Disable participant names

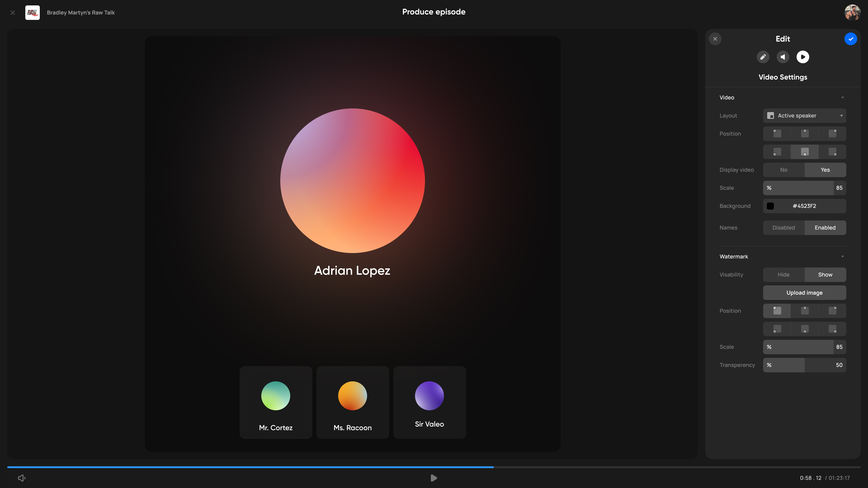point(784,228)
